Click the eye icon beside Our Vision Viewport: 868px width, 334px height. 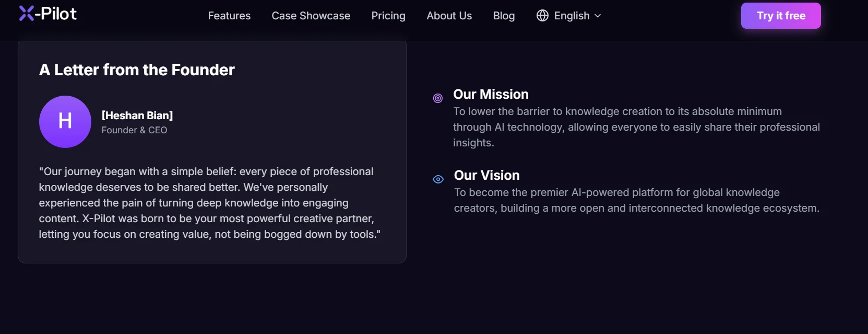[438, 179]
